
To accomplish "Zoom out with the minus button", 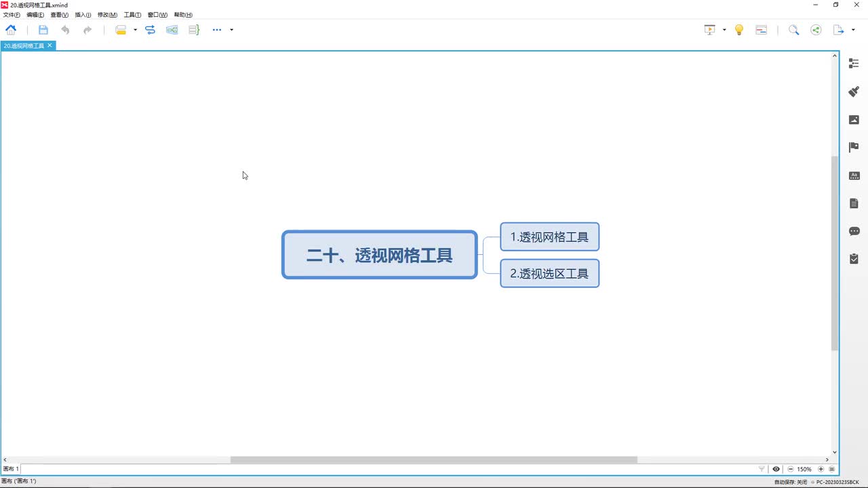I will pos(790,469).
